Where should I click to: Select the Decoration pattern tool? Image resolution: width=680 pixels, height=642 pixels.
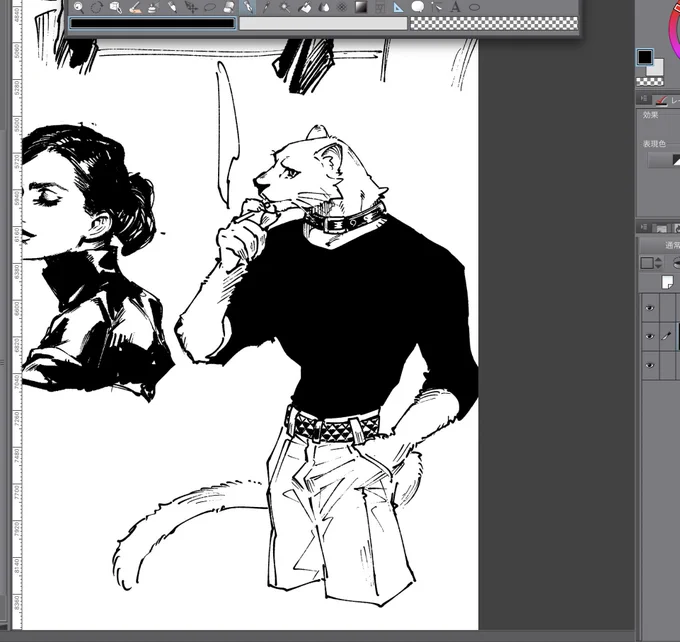click(342, 7)
